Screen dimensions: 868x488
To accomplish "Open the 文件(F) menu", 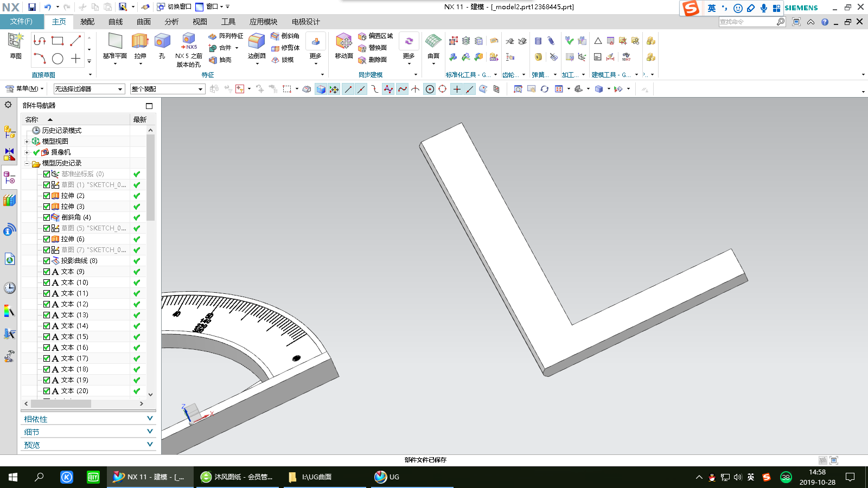I will pos(21,22).
